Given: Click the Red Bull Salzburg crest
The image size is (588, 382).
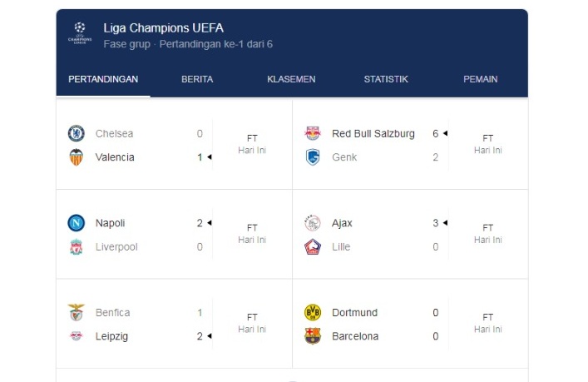Looking at the screenshot, I should [x=313, y=133].
